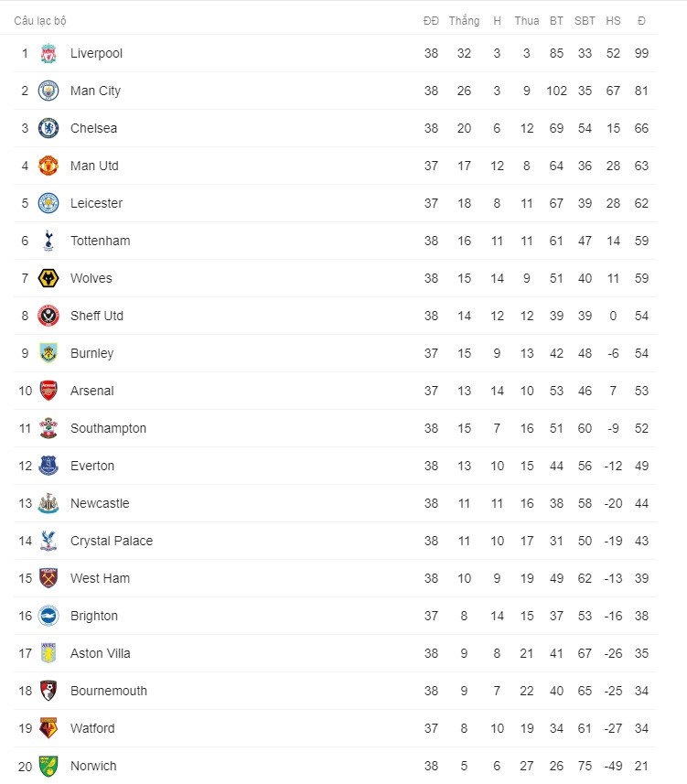Click Newcastle's points value 44
Viewport: 687px width, 784px height.
641,503
